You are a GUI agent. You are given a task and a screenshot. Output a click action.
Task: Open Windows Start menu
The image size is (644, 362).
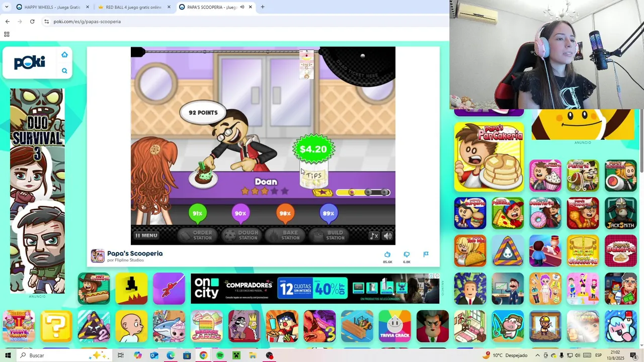pos(8,355)
